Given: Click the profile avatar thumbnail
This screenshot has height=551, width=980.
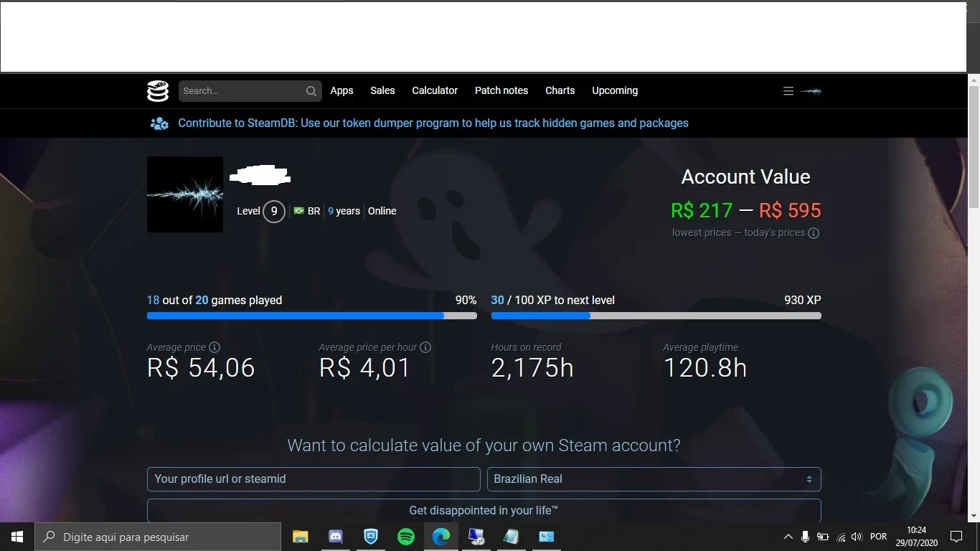Looking at the screenshot, I should pyautogui.click(x=185, y=194).
